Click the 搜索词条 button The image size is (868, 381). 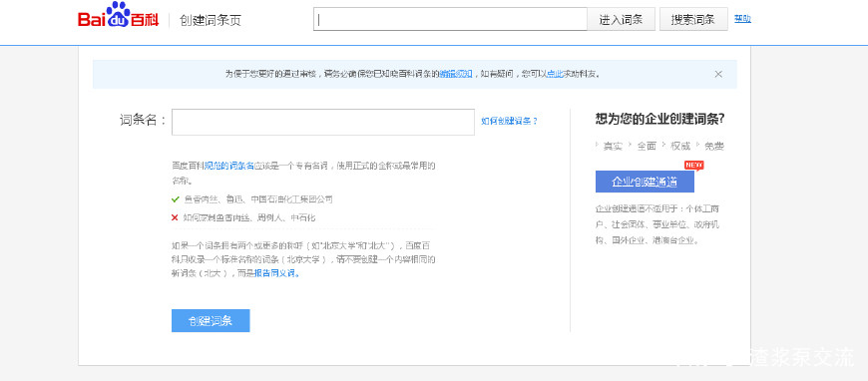point(693,19)
